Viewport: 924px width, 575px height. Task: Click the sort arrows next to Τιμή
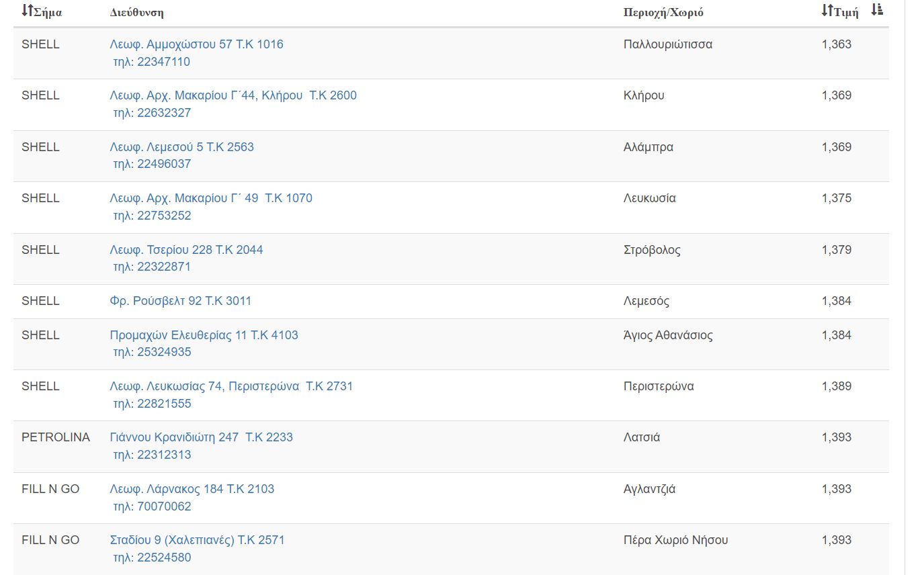click(827, 11)
